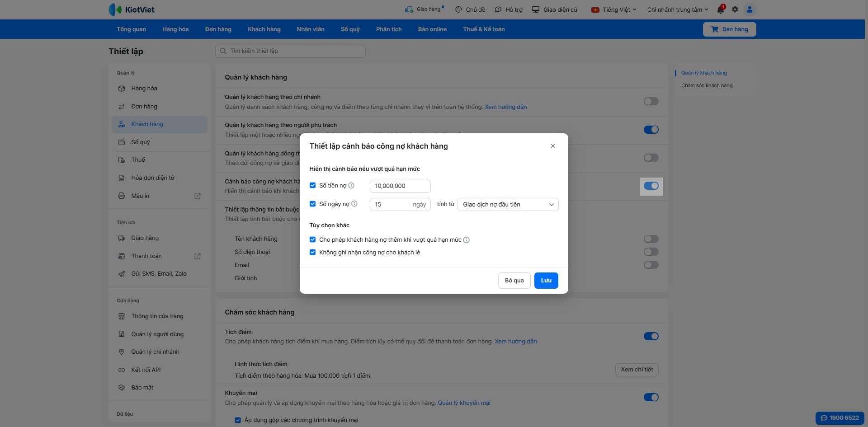
Task: Click the 1900 6522 support chat icon
Action: (840, 418)
